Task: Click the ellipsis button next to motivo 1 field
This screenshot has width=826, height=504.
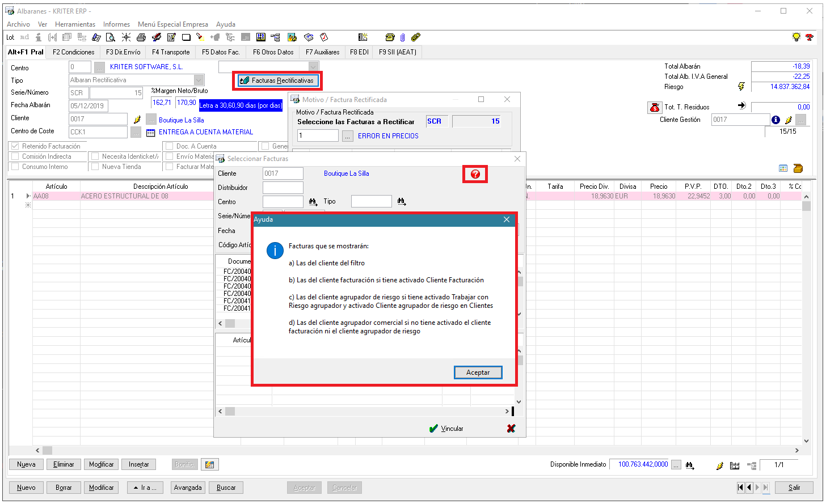Action: [347, 136]
